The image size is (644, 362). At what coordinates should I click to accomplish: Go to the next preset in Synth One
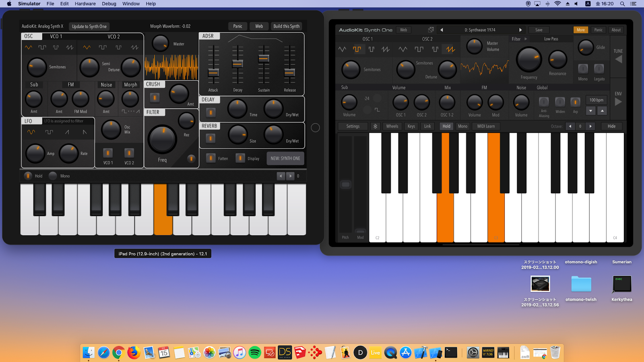click(x=520, y=30)
